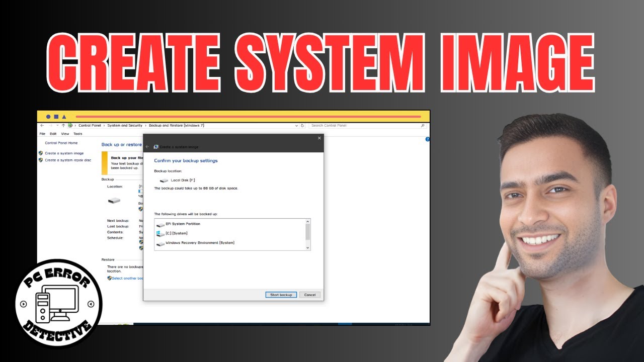Click the search magnifier icon

pyautogui.click(x=423, y=126)
